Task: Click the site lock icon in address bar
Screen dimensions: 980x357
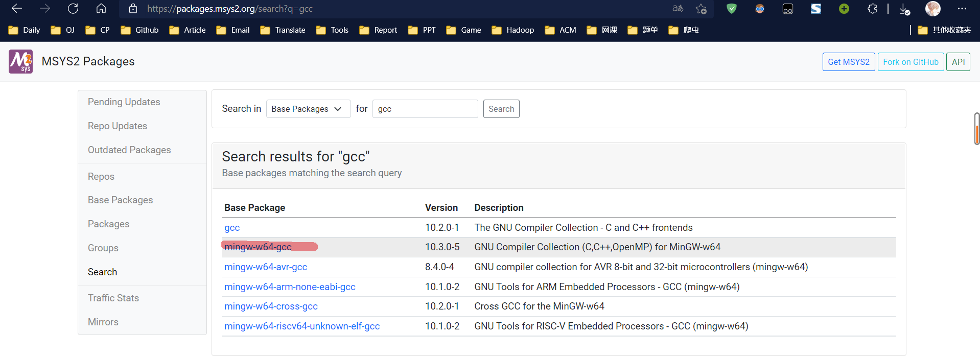Action: (x=133, y=9)
